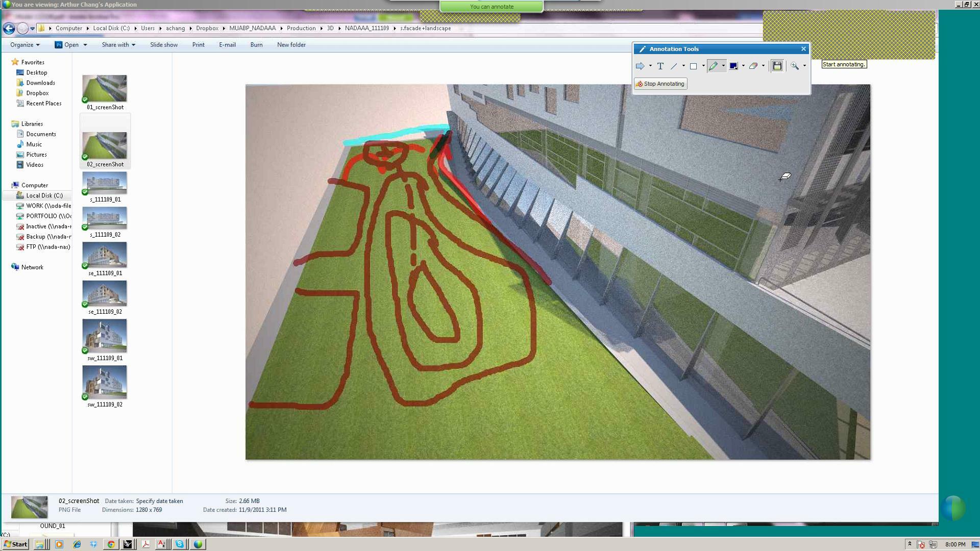
Task: Select the rectangle shape tool
Action: point(693,66)
